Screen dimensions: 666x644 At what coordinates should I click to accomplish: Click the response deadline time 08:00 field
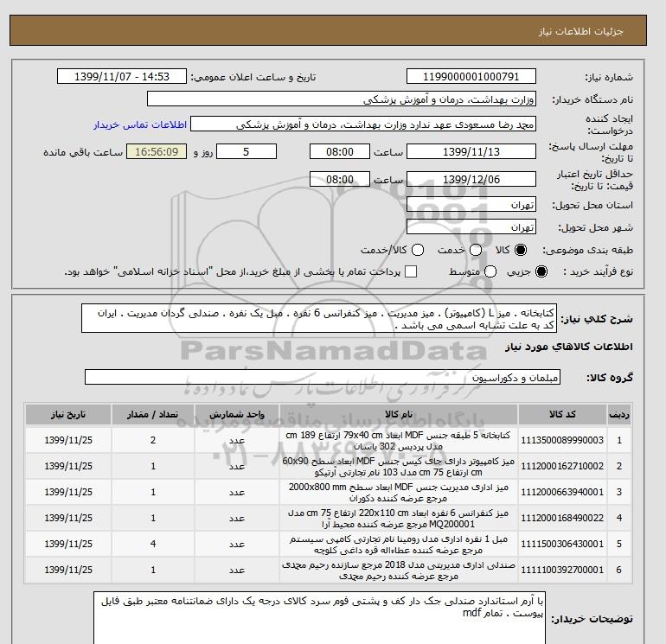click(340, 151)
